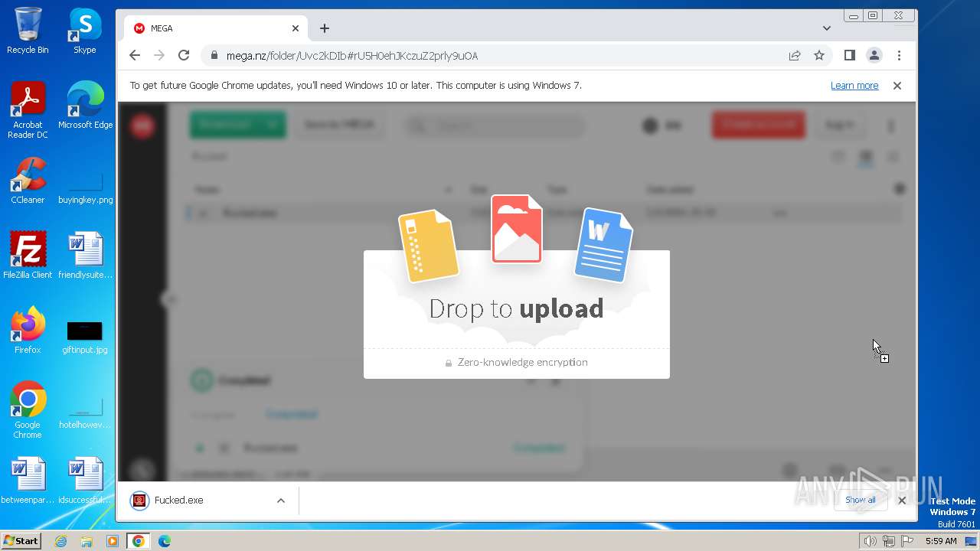Open a new Chrome tab
Viewport: 980px width, 551px height.
[x=325, y=28]
